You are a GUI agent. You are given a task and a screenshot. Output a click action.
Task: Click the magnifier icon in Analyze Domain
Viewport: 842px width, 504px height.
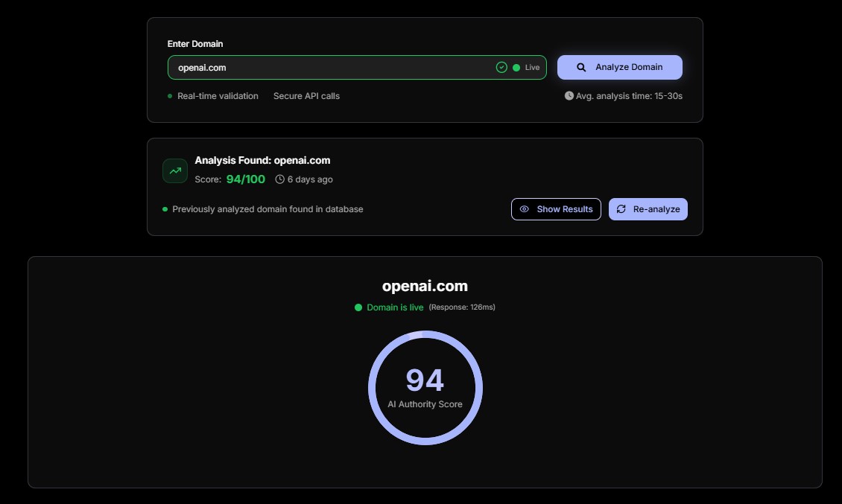582,67
